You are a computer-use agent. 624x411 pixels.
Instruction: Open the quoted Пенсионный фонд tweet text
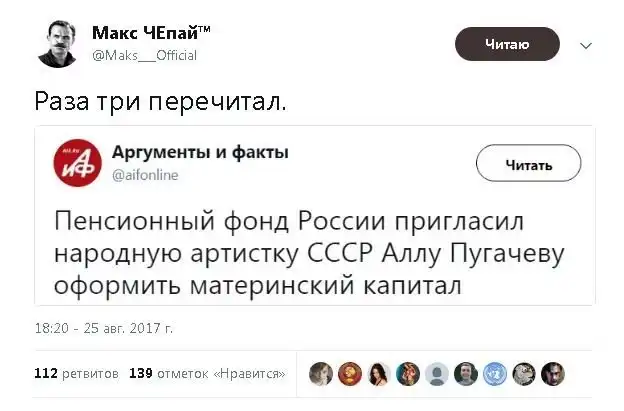309,252
